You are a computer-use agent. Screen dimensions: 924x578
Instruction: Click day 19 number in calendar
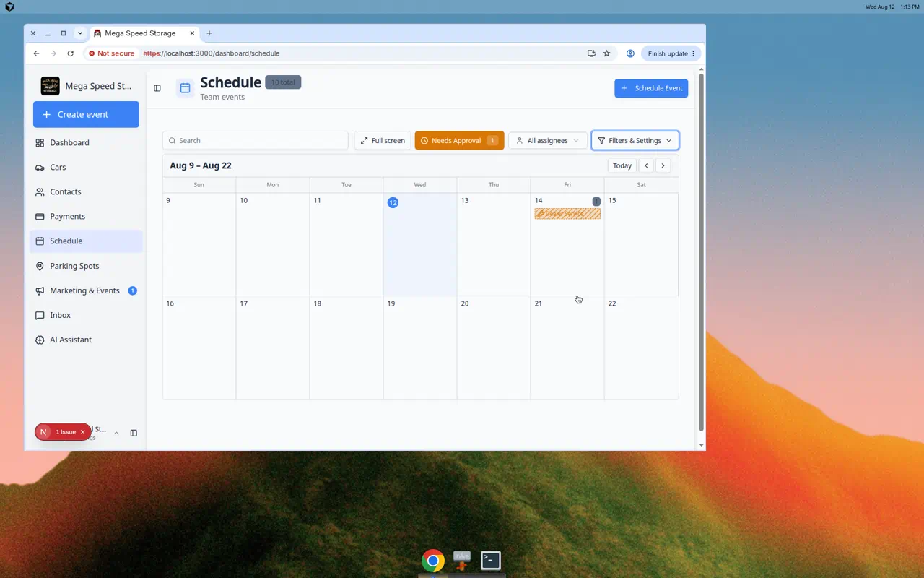pyautogui.click(x=391, y=303)
